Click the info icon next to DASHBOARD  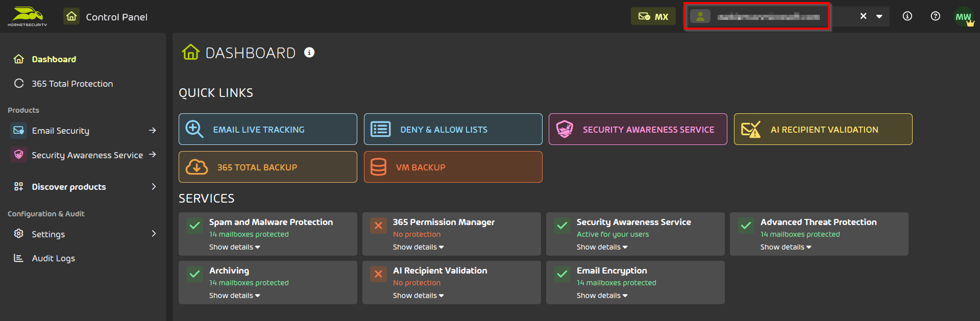(x=309, y=52)
